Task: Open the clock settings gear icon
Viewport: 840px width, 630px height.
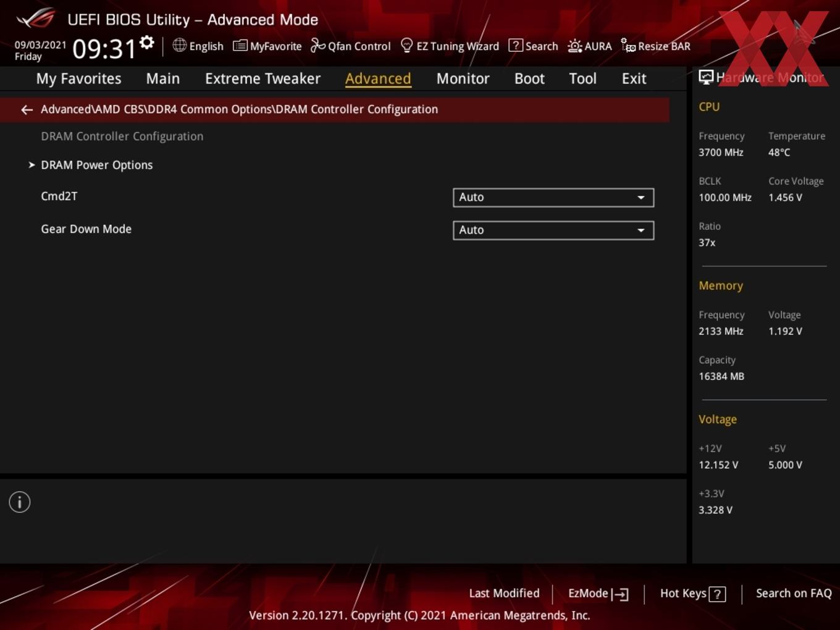Action: [x=146, y=43]
